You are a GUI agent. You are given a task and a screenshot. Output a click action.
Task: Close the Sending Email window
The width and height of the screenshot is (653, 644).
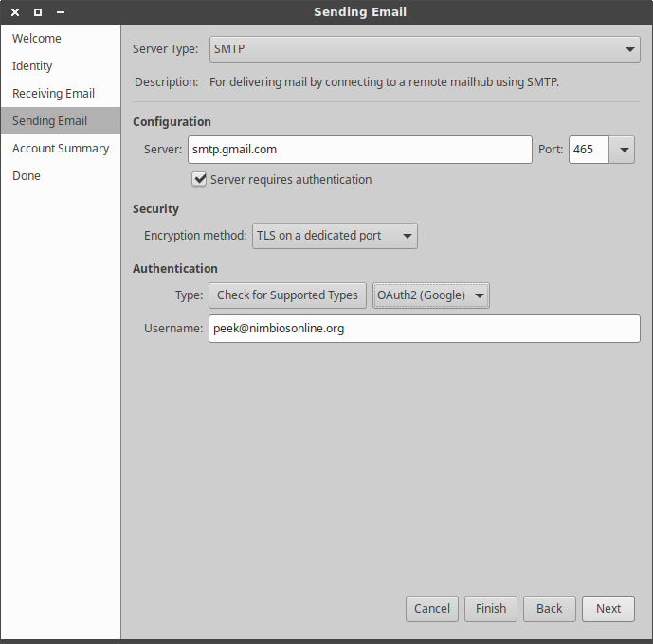(x=15, y=12)
